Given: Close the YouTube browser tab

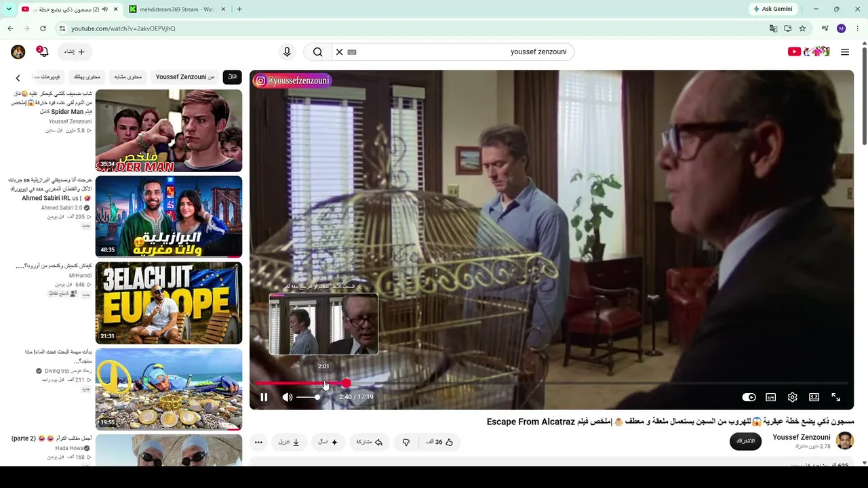Looking at the screenshot, I should [115, 9].
